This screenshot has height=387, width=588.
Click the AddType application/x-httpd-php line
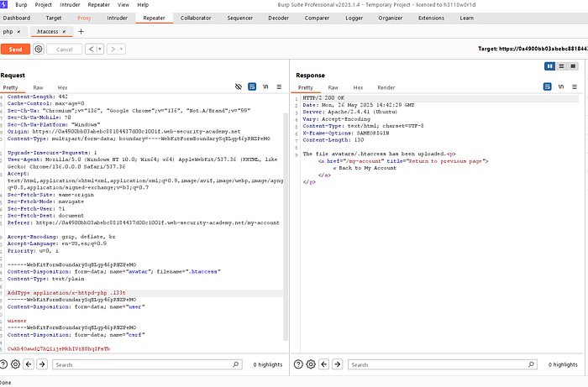click(x=66, y=293)
